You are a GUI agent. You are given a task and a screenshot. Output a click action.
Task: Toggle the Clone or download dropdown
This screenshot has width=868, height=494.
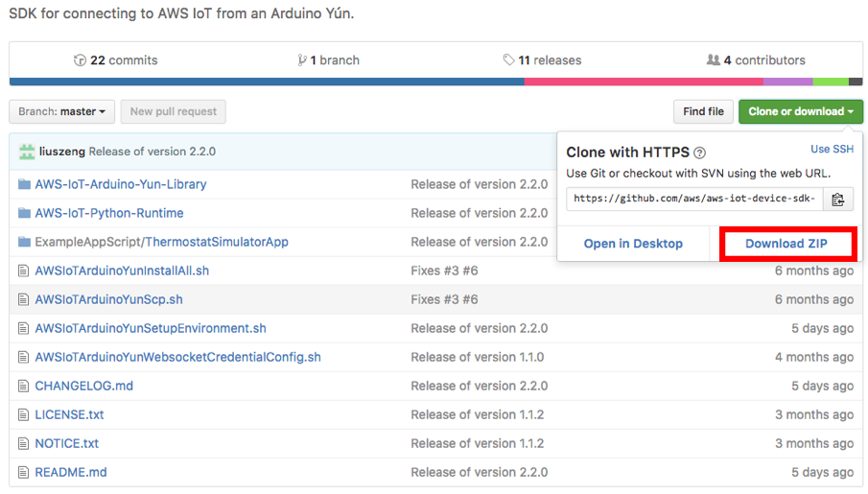801,111
